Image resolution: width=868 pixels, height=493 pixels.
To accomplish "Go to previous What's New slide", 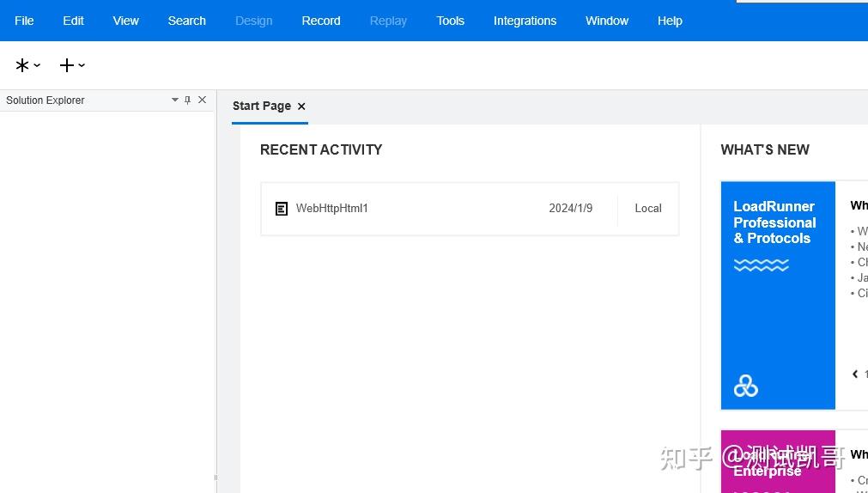I will point(855,374).
